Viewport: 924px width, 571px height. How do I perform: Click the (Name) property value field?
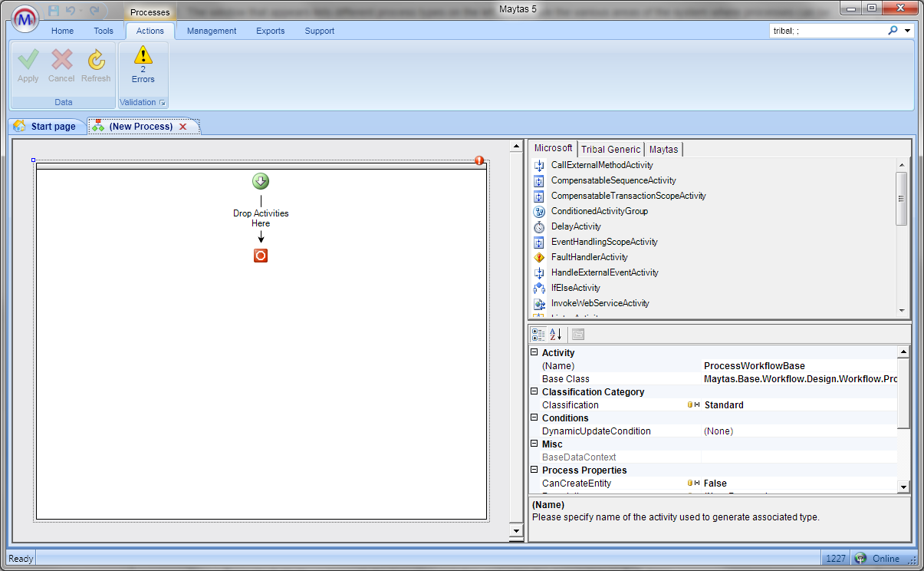click(797, 366)
